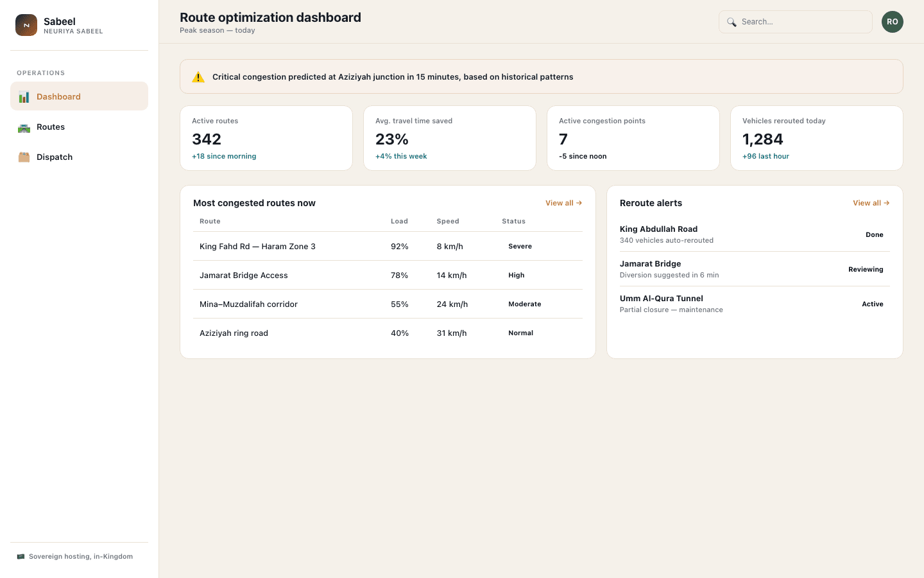The height and width of the screenshot is (578, 924).
Task: Click the congestion warning triangle icon
Action: coord(198,77)
